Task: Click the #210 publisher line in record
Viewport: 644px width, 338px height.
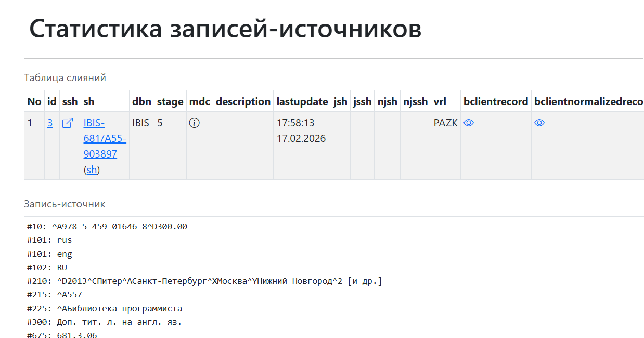Action: coord(204,281)
